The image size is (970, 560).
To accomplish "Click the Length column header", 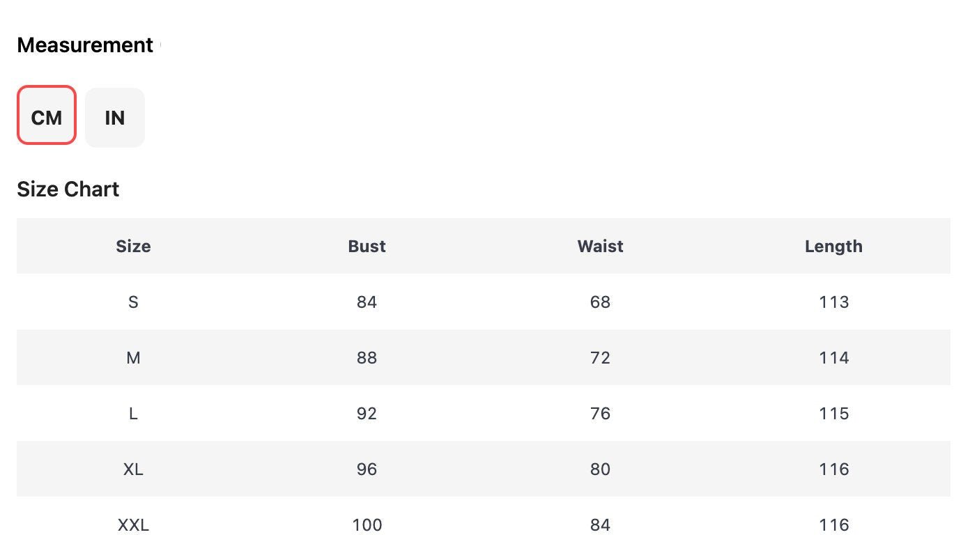I will (833, 246).
